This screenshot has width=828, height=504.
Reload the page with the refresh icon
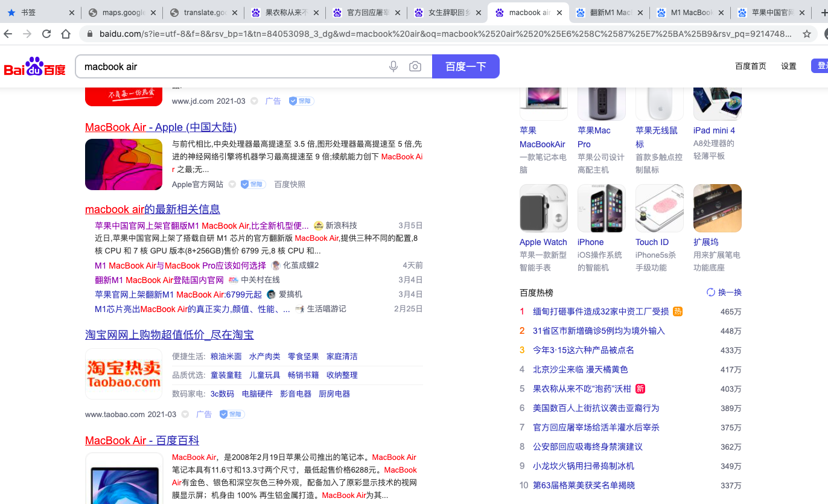[x=46, y=34]
